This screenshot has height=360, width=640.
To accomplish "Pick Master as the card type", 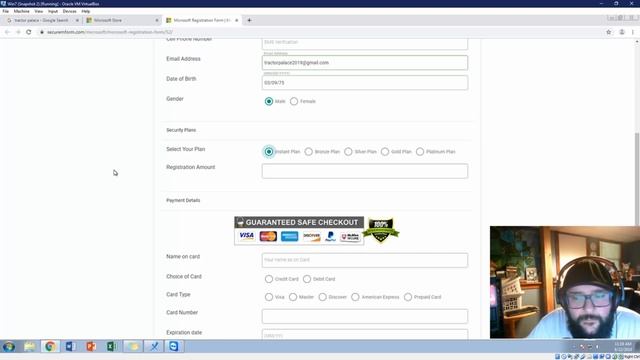I will coord(293,297).
